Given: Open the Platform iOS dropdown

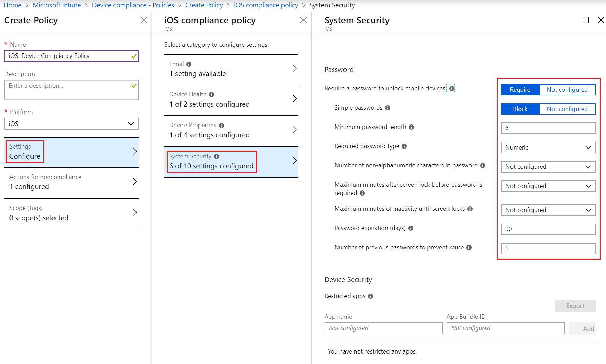Looking at the screenshot, I should [x=71, y=124].
